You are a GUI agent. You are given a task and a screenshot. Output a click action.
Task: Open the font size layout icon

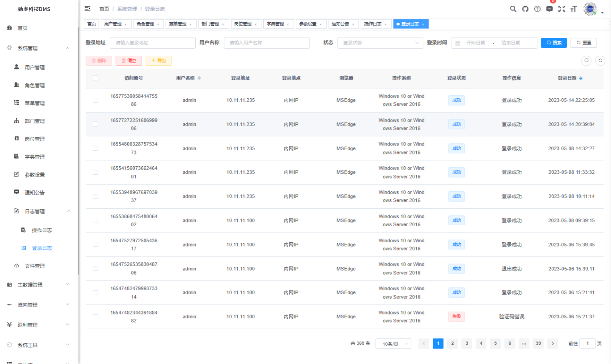click(x=574, y=9)
